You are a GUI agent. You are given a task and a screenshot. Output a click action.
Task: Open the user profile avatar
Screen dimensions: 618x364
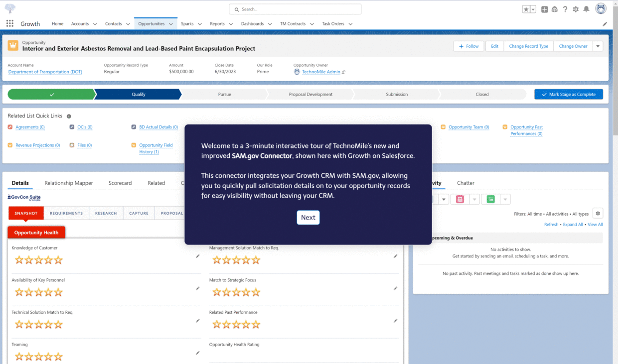pos(601,9)
